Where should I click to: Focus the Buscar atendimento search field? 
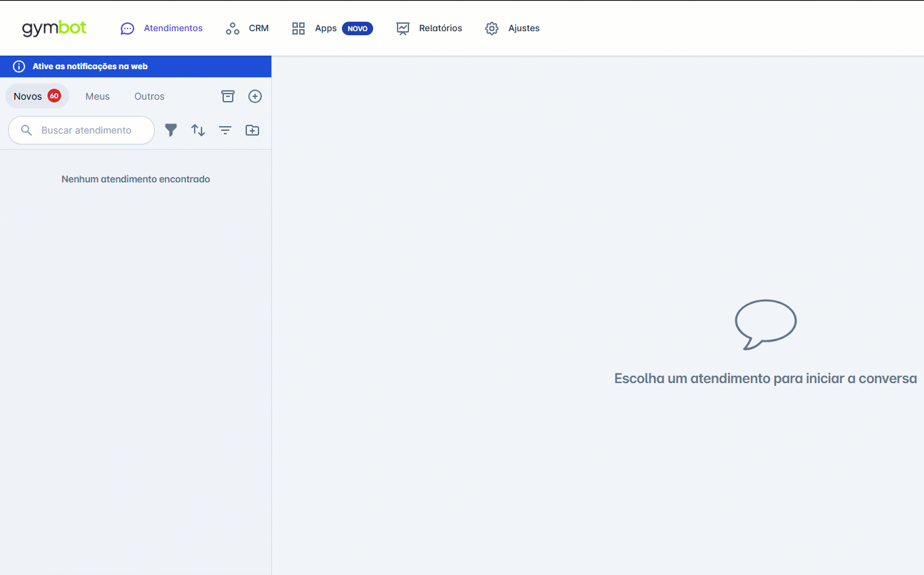click(81, 130)
